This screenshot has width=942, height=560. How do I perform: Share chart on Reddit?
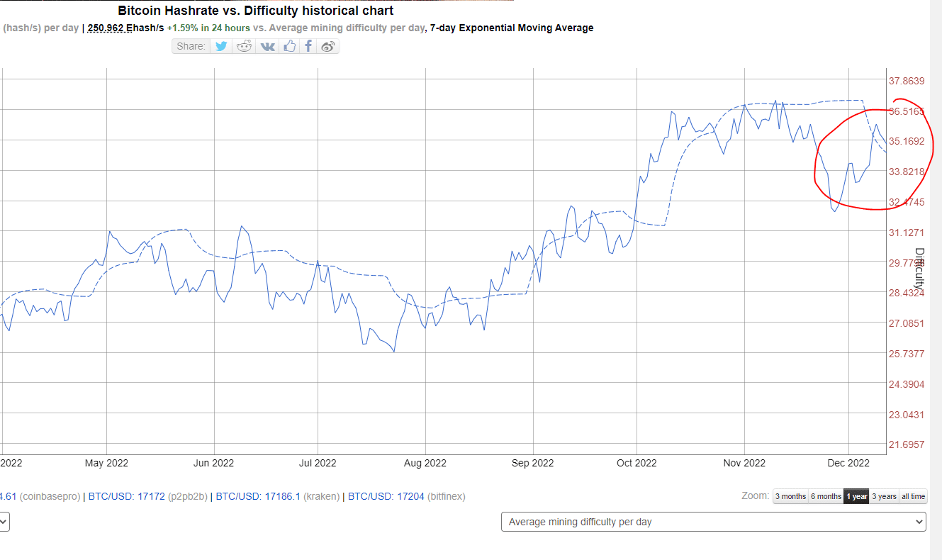coord(244,46)
